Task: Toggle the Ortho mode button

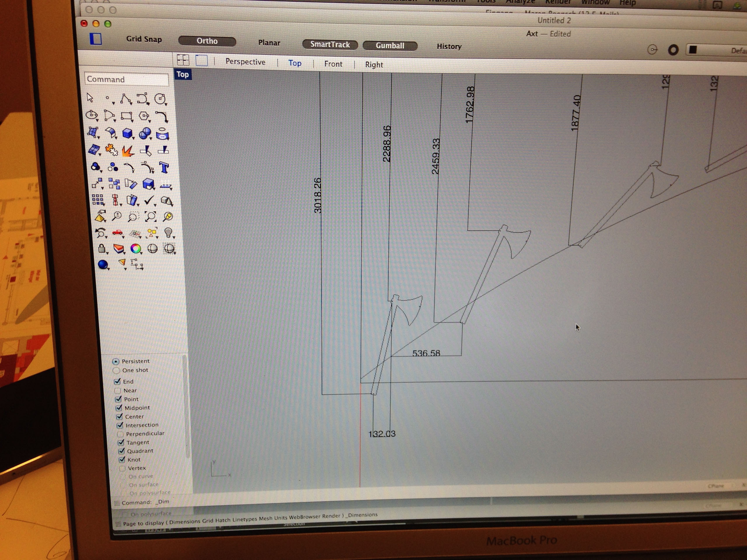Action: click(x=207, y=41)
